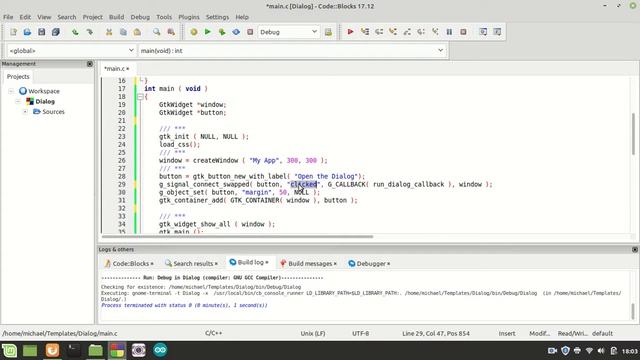Open the Linux Mint start menu
Viewport: 640px width, 360px height.
[x=9, y=350]
